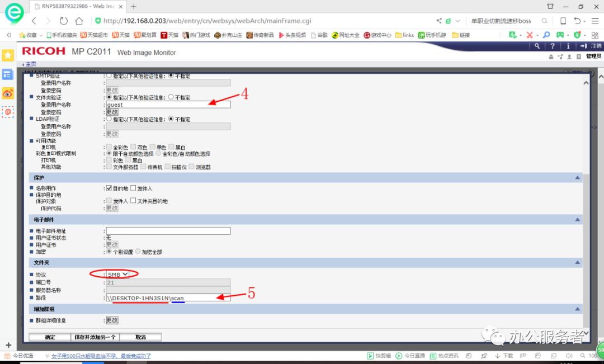Open the Weibo icon in sidebar
The image size is (604, 364).
point(8,93)
